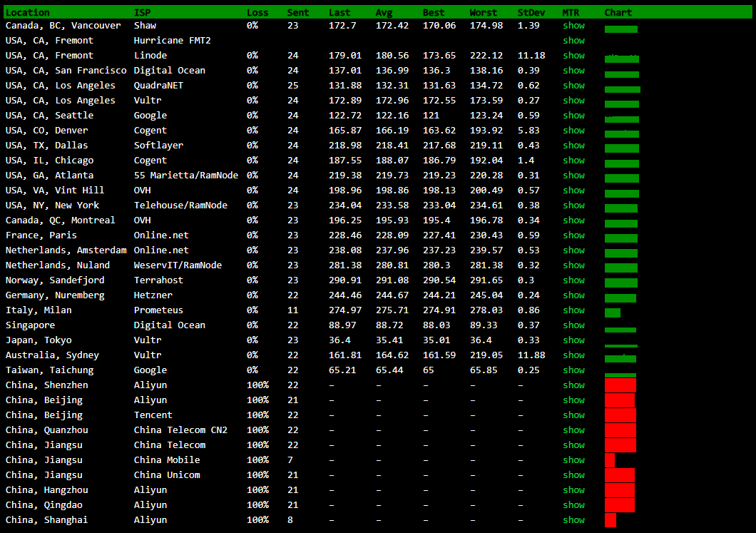
Task: Show MTR for France, Paris Online.net
Action: click(573, 235)
